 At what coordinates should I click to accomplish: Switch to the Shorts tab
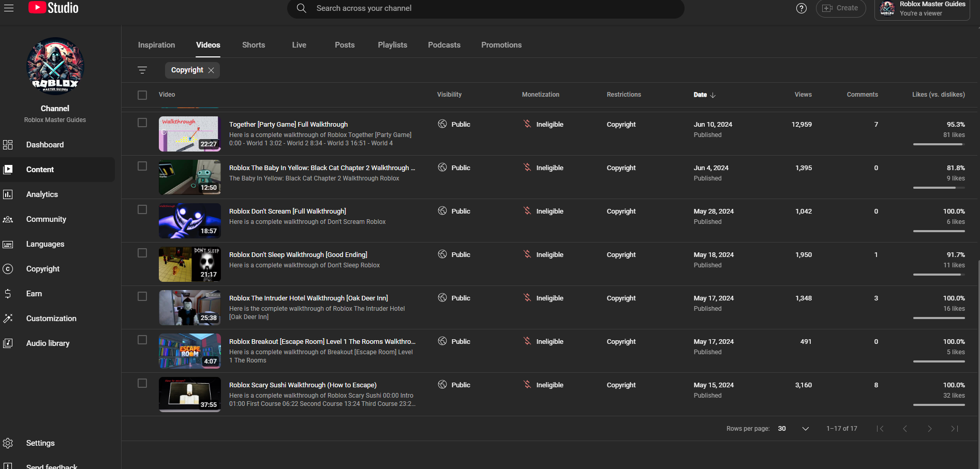(254, 45)
